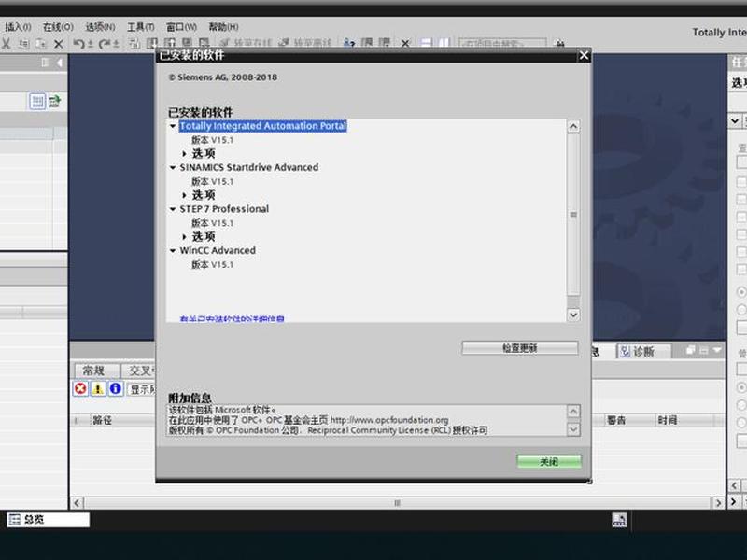
Task: Expand 选项 under Totally Integrated Automation Portal
Action: [x=184, y=153]
